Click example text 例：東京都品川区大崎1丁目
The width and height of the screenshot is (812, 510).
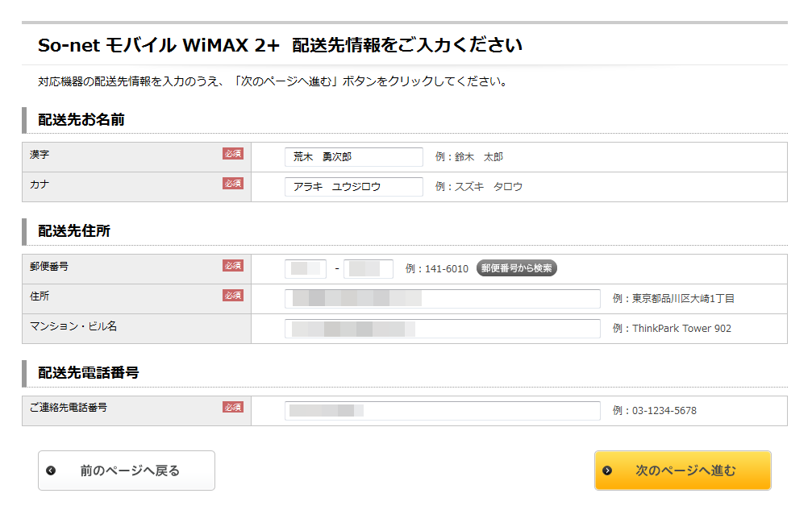673,298
